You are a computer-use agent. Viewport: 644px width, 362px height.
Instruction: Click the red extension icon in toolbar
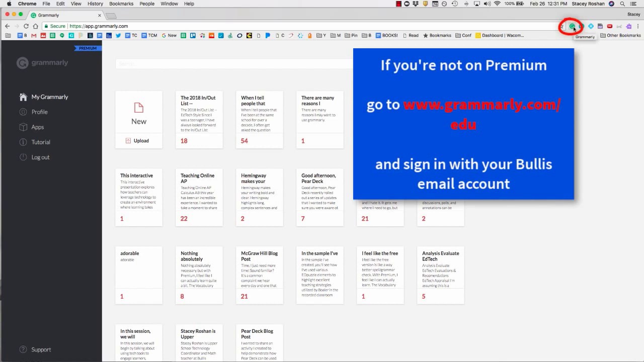609,26
